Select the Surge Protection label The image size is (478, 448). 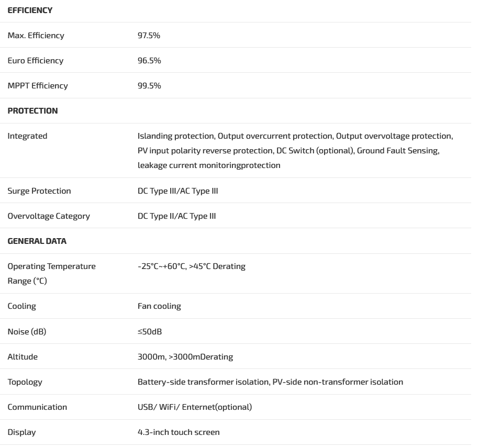39,191
